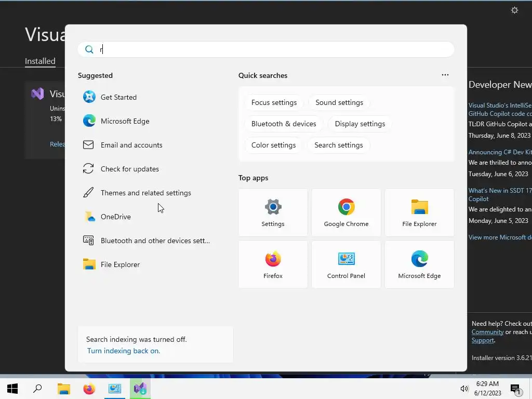Click the search magnifier icon in search box

coord(89,49)
